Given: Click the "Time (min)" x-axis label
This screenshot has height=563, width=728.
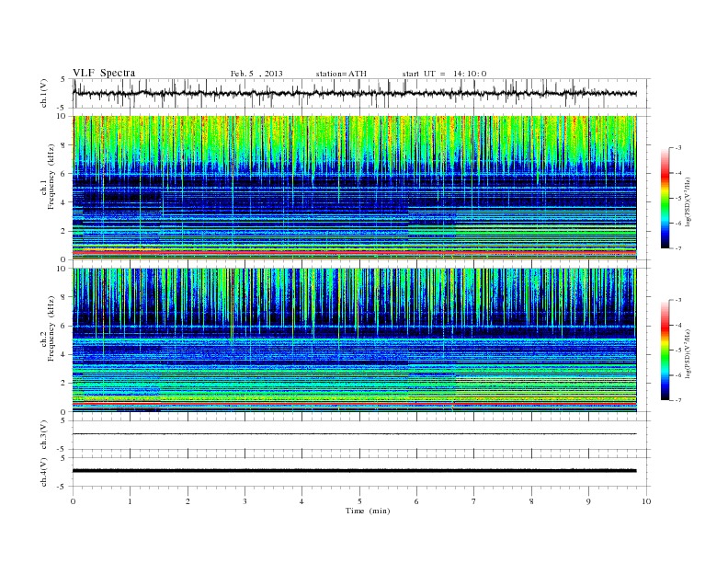Looking at the screenshot, I should 368,511.
